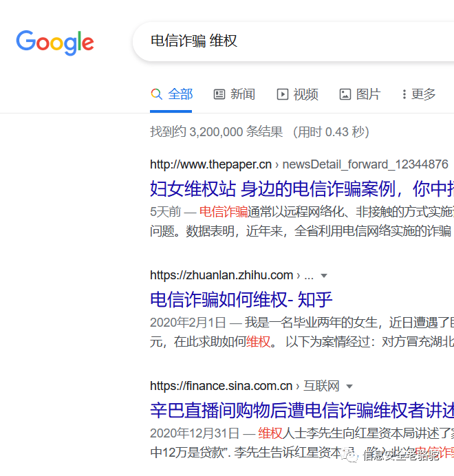Open the 妇女维权站 身边的电信诈骗案例 result

pyautogui.click(x=302, y=188)
